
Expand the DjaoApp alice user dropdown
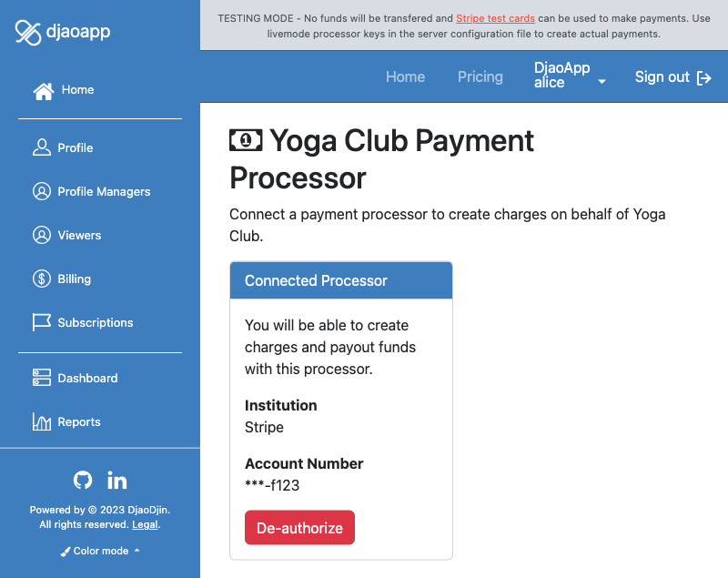[570, 76]
